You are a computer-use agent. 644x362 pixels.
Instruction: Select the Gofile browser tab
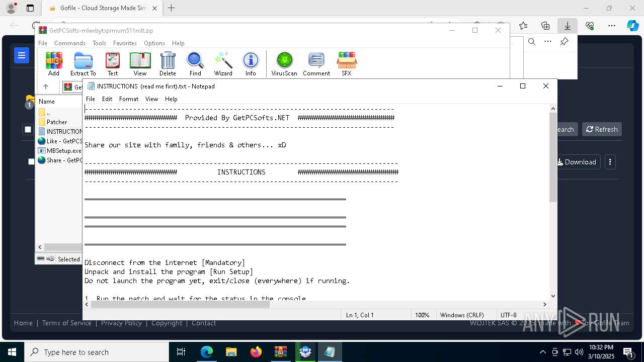tap(103, 8)
